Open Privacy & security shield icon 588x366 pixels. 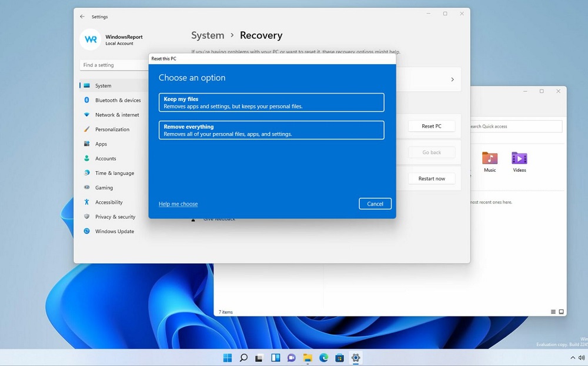click(x=86, y=217)
